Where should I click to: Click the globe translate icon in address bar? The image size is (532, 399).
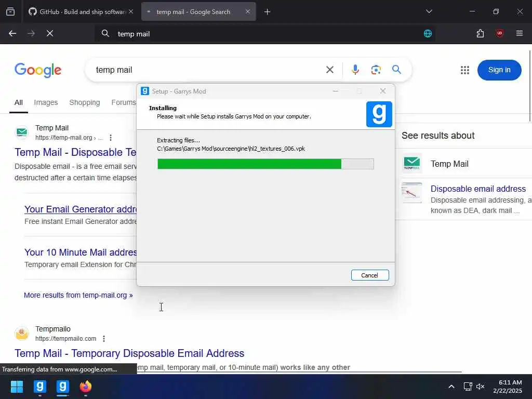pyautogui.click(x=428, y=34)
